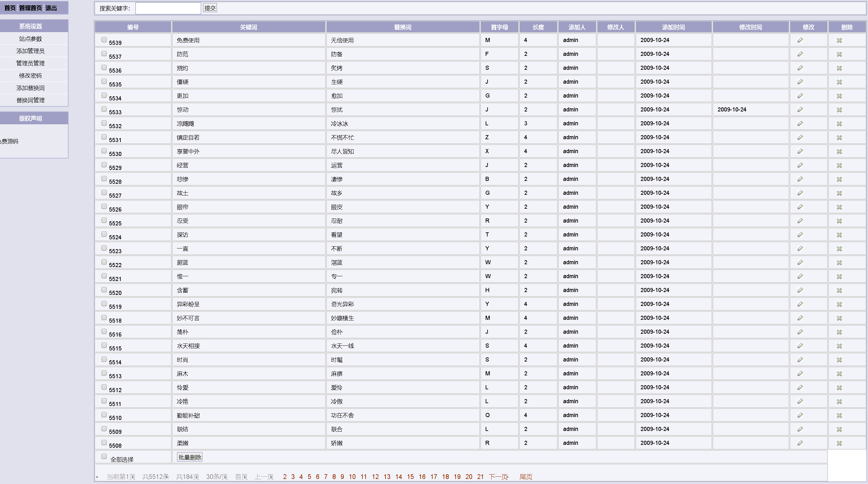This screenshot has height=484, width=868.
Task: Click delete X icon for row 5508
Action: (x=839, y=443)
